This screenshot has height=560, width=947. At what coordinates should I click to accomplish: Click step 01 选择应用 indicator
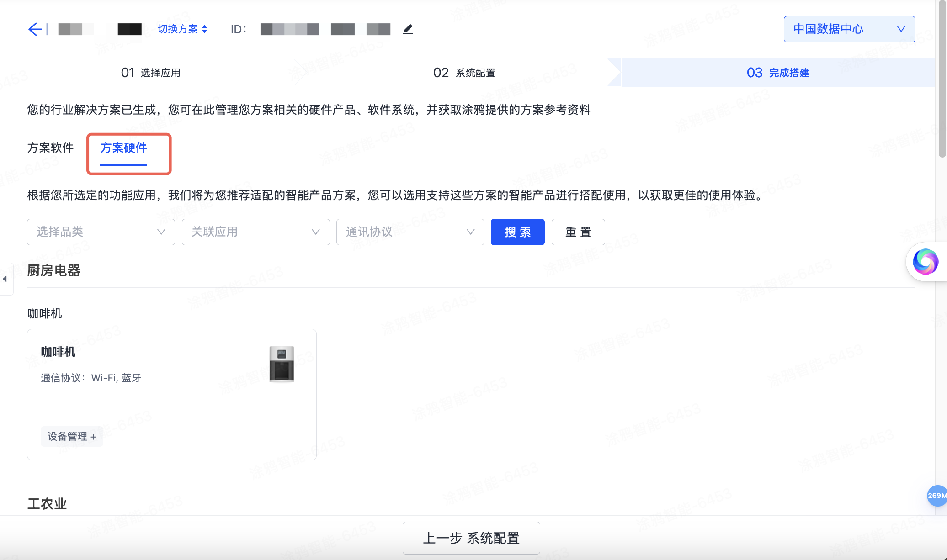151,72
